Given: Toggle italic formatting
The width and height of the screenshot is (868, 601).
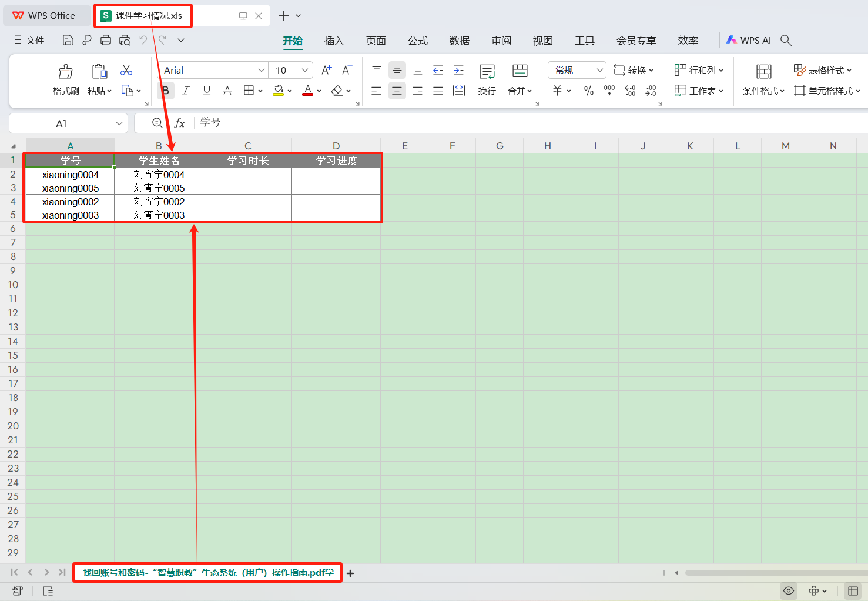Looking at the screenshot, I should (x=186, y=91).
